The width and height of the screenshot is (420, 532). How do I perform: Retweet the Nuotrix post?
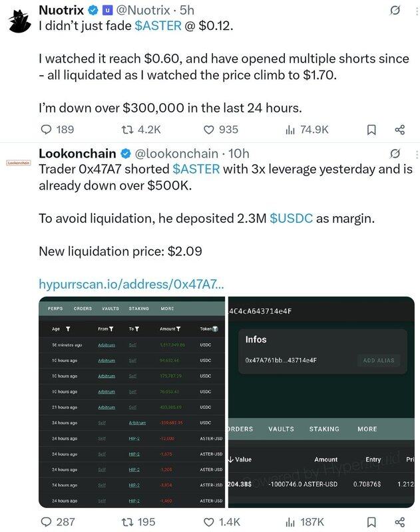click(x=141, y=130)
